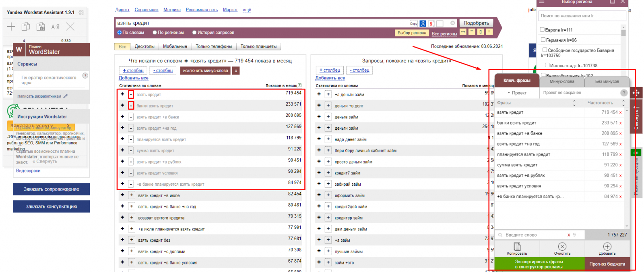Check the Германия lr=96 checkbox

coord(543,40)
